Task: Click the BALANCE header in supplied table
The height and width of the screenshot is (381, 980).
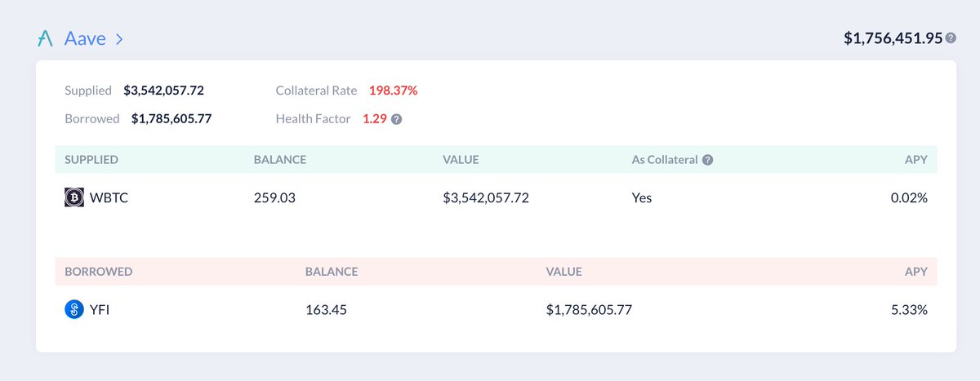Action: click(280, 160)
